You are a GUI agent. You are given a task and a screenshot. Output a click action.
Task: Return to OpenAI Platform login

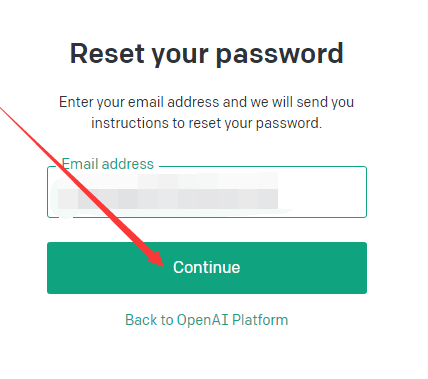(206, 320)
